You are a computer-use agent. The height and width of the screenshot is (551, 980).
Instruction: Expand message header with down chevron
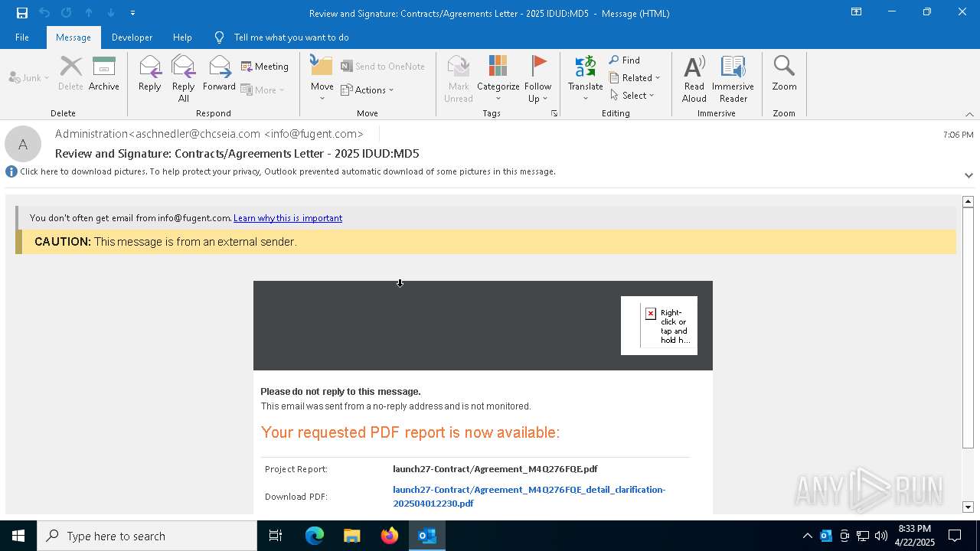tap(969, 174)
